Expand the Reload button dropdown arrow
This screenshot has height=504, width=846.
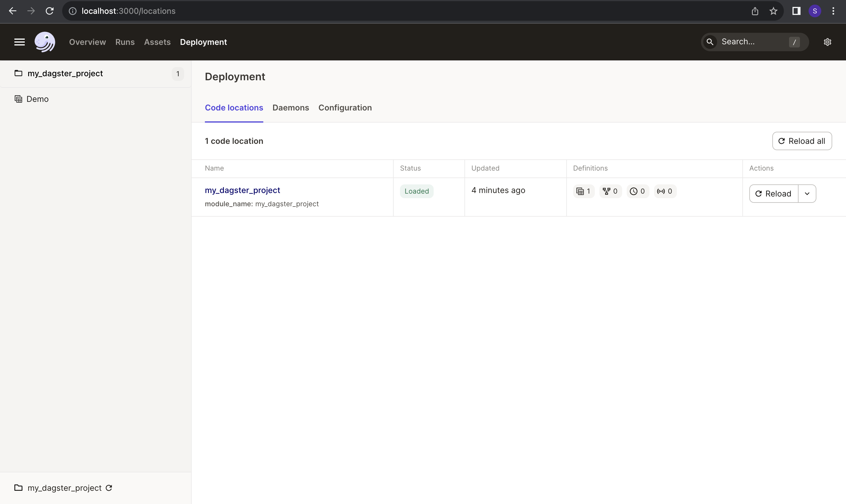pos(807,194)
